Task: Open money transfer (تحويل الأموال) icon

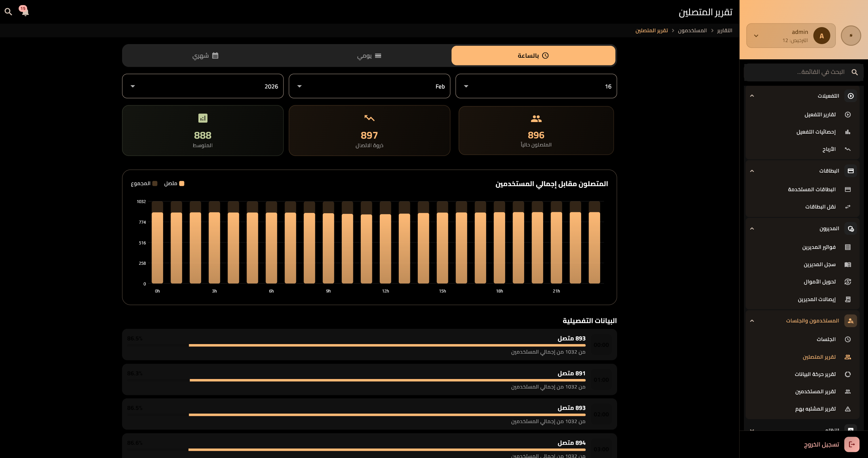Action: pyautogui.click(x=848, y=282)
